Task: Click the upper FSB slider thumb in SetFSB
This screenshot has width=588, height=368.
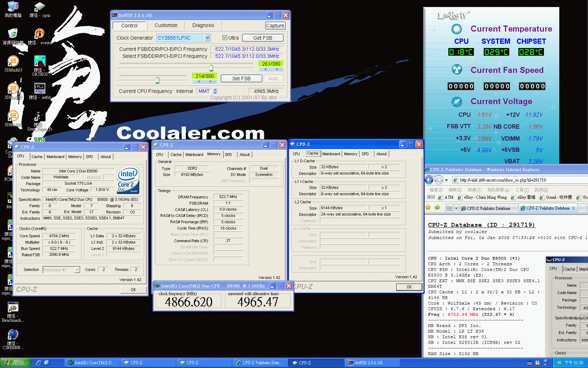Action: point(211,68)
